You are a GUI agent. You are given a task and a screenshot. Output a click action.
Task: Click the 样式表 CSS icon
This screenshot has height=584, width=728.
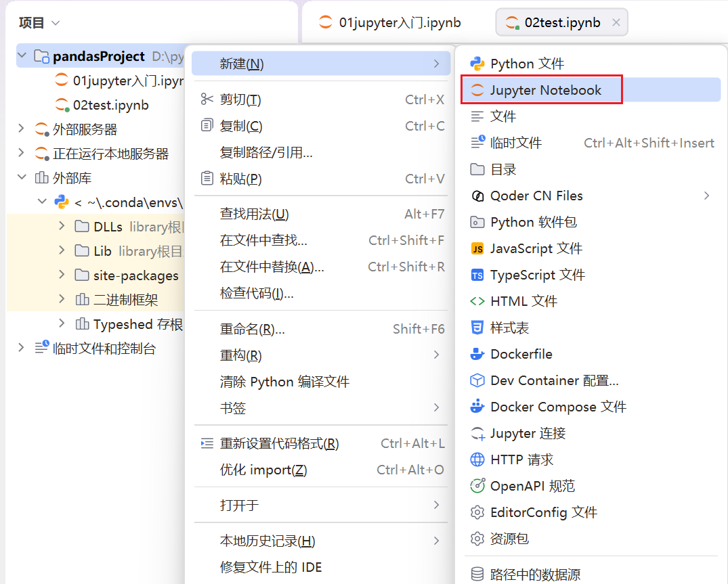pos(477,328)
